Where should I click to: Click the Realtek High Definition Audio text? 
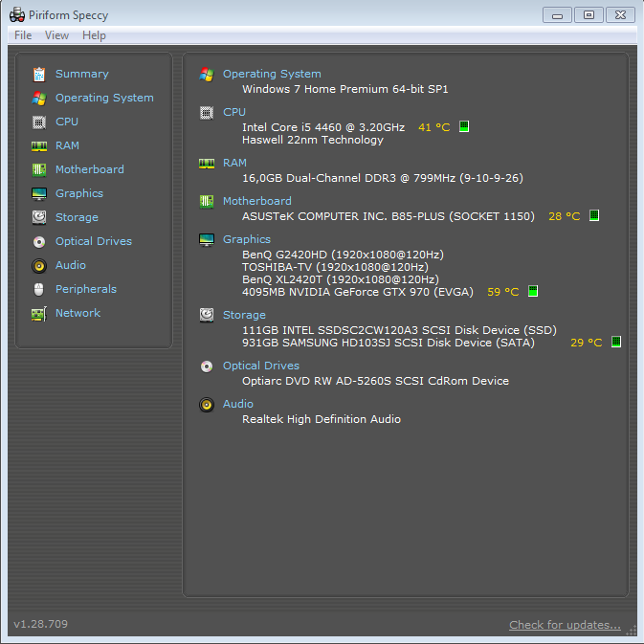(x=322, y=419)
